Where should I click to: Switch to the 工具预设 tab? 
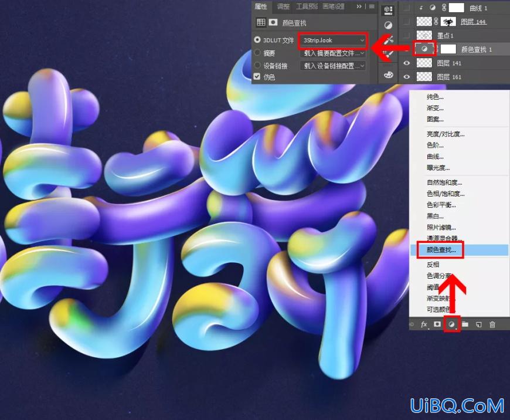307,6
